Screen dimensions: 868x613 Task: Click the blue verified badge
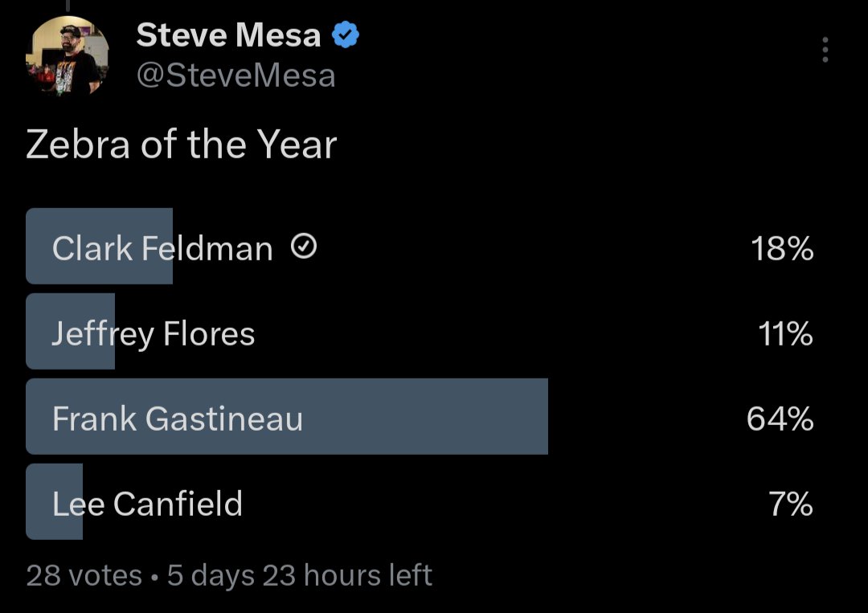(x=346, y=35)
